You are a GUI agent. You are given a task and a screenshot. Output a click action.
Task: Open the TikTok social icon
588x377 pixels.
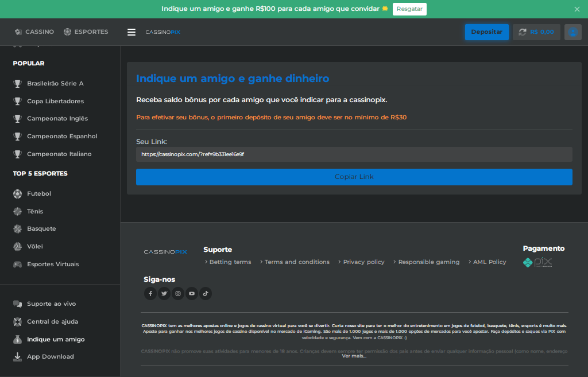(x=206, y=294)
